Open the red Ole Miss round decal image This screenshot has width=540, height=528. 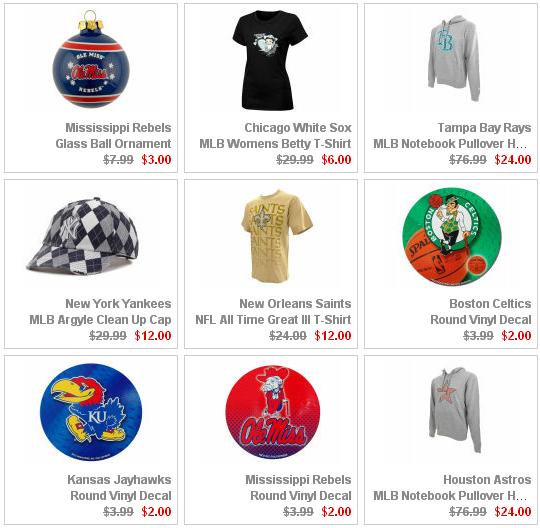click(x=273, y=413)
